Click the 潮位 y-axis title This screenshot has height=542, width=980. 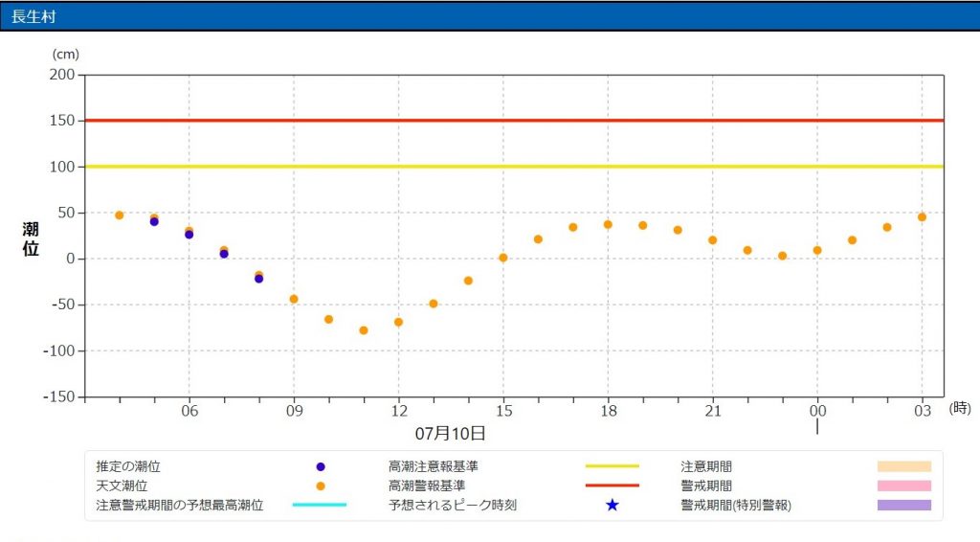pos(31,239)
